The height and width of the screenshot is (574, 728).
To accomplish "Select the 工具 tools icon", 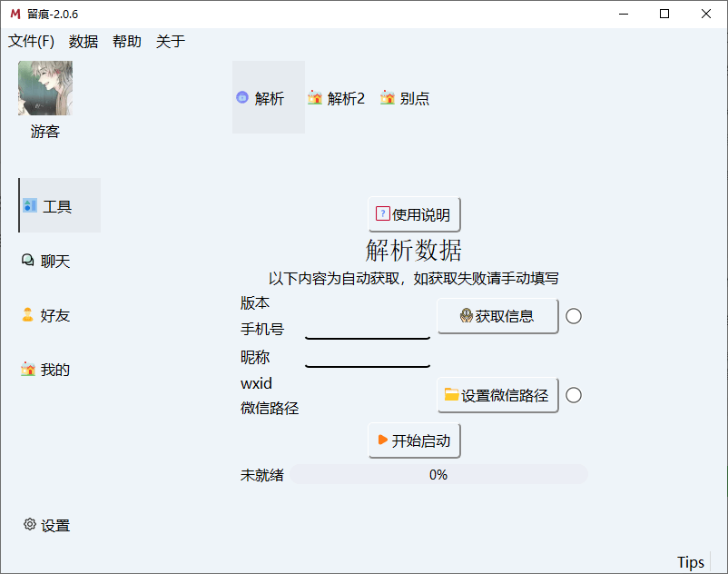I will tap(29, 205).
